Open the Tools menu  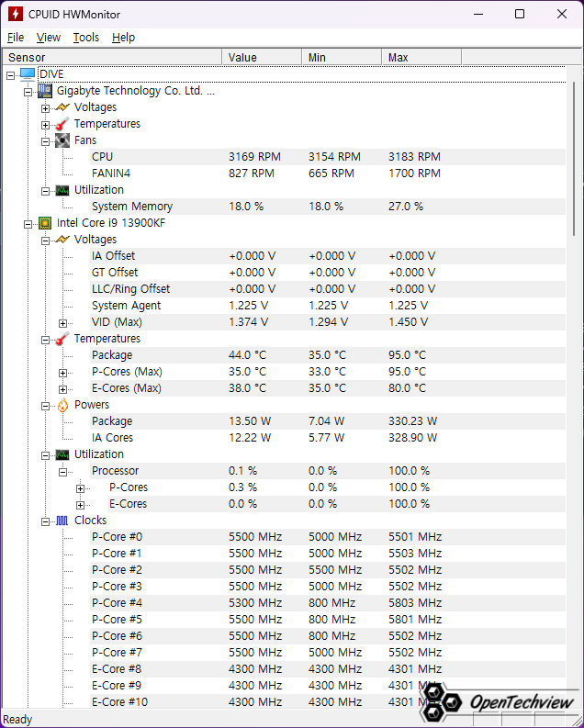[86, 38]
